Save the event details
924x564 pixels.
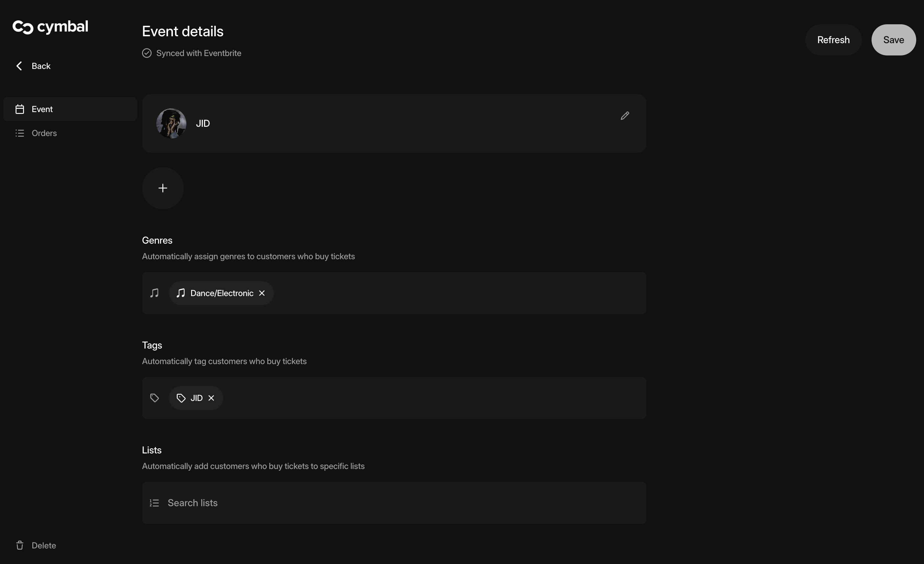(x=893, y=40)
